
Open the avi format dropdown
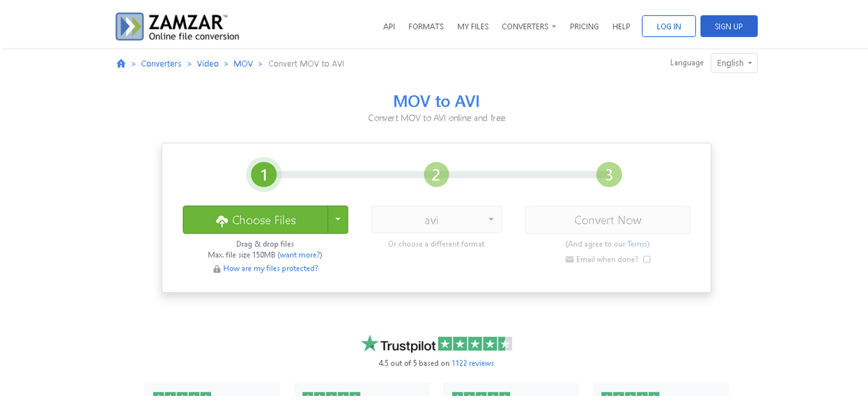point(436,220)
